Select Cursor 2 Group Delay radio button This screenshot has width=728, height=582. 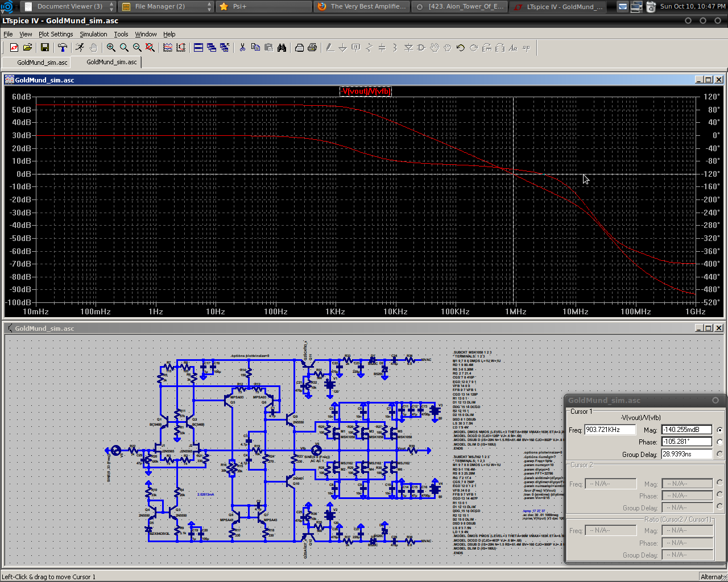[x=720, y=507]
